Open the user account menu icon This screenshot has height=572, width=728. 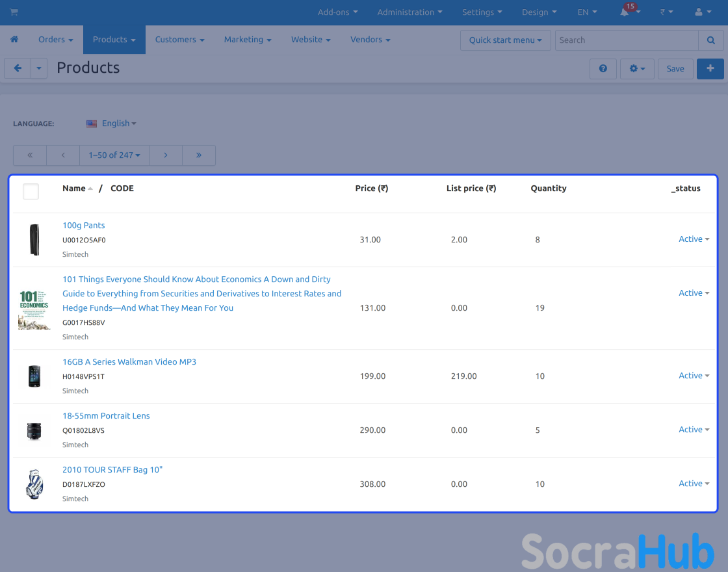[x=703, y=12]
